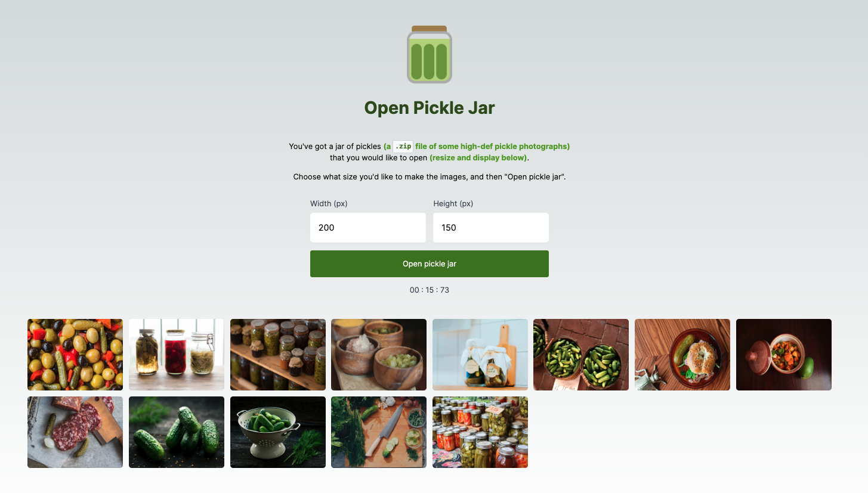
Task: Select the two baskets of gherkins thumbnail
Action: pyautogui.click(x=581, y=355)
